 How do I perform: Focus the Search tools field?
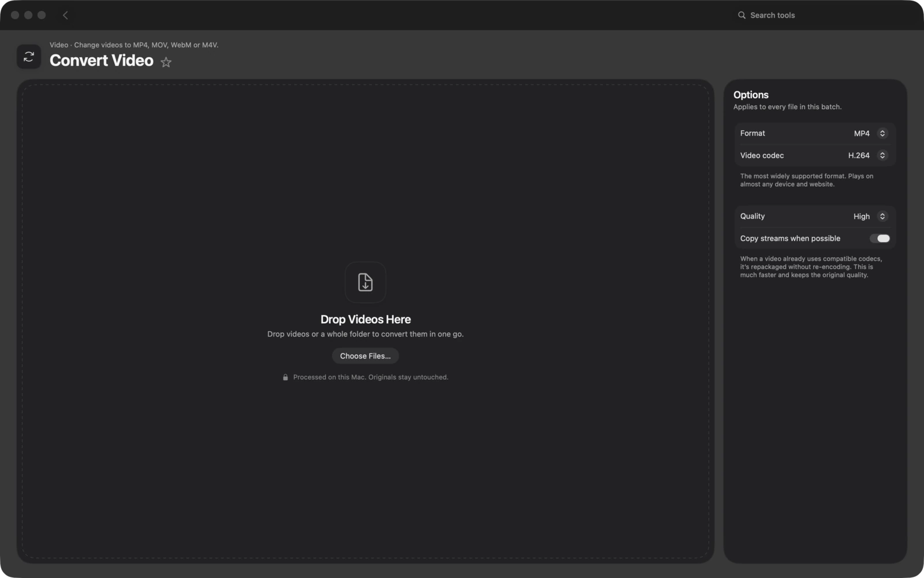(822, 16)
